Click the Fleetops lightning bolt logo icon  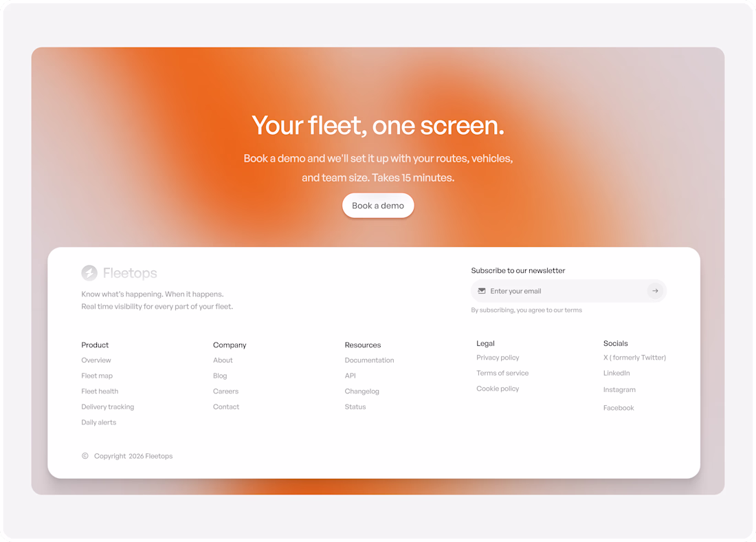tap(89, 272)
